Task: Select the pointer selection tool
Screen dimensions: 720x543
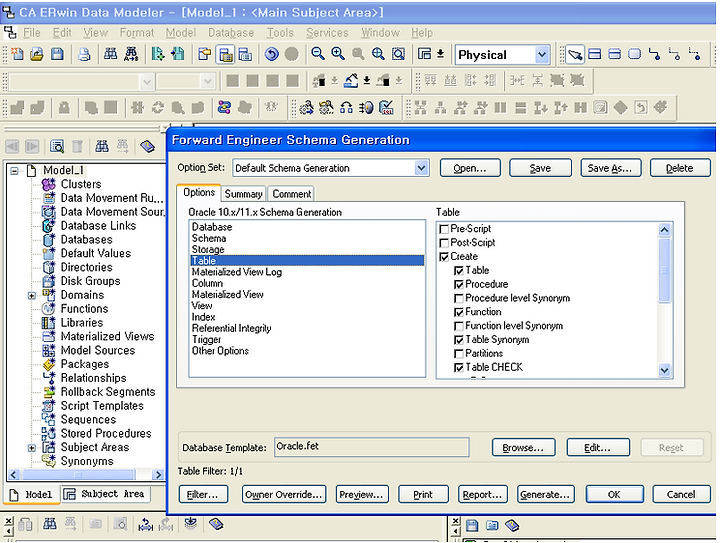Action: click(x=574, y=55)
